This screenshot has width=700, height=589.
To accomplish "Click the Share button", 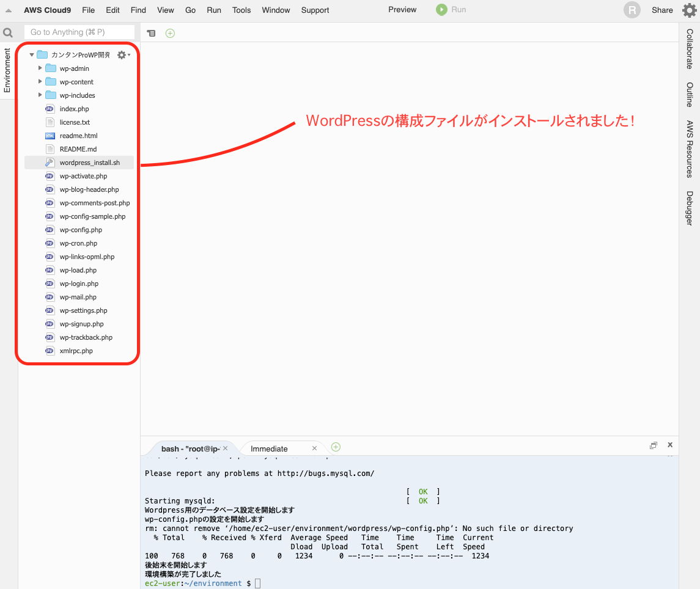I will 662,10.
